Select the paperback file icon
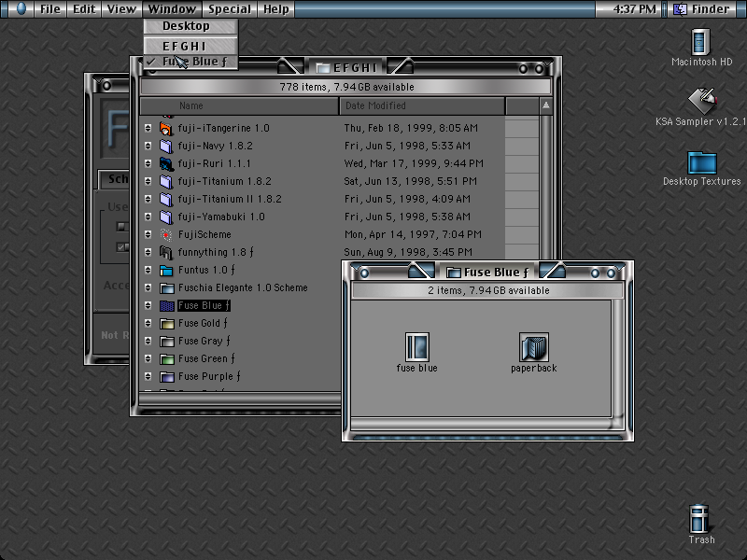The width and height of the screenshot is (747, 560). pyautogui.click(x=533, y=347)
